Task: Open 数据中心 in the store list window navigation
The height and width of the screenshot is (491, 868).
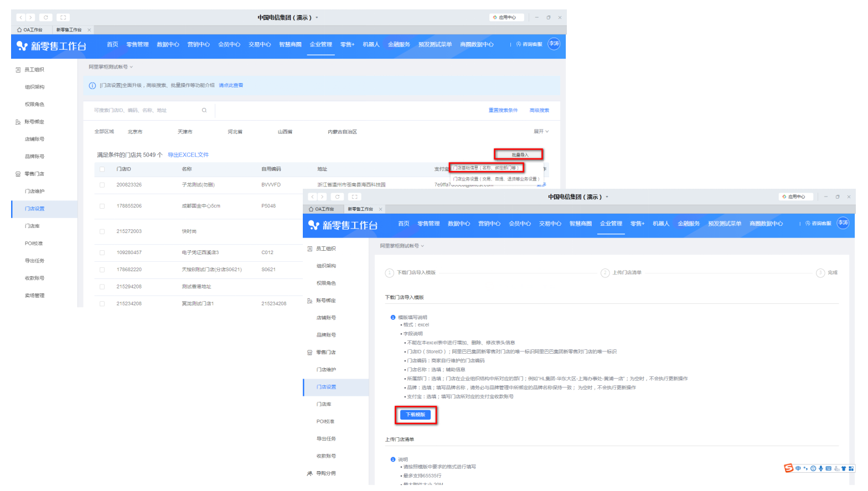Action: click(168, 44)
